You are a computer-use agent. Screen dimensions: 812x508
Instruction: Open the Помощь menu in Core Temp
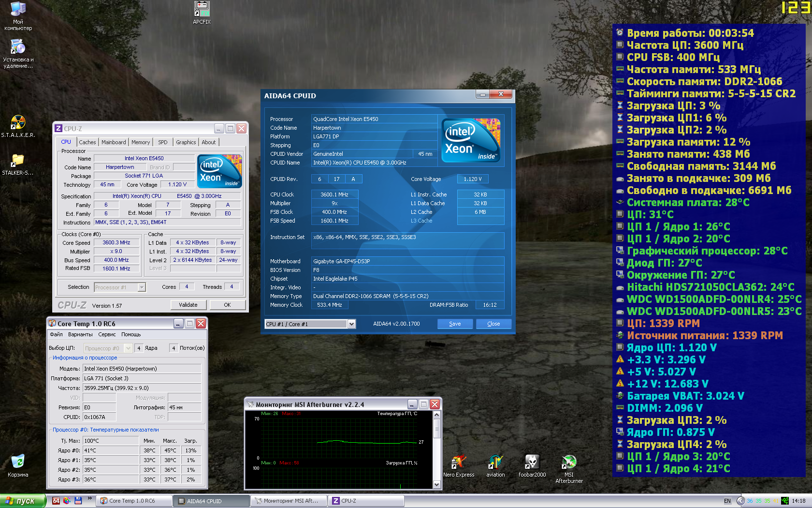131,334
